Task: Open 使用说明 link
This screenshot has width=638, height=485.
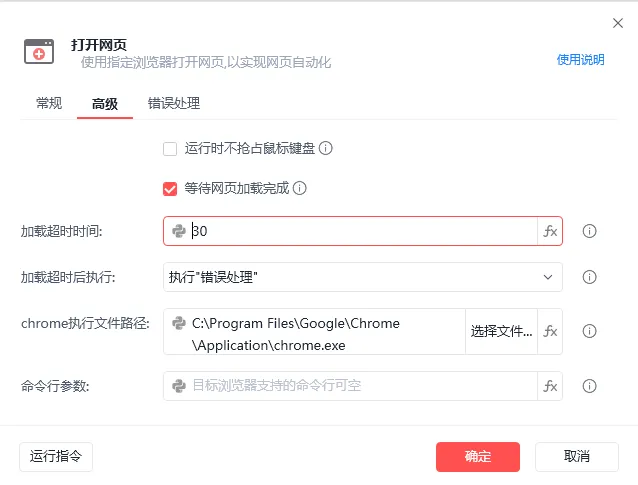Action: [580, 60]
